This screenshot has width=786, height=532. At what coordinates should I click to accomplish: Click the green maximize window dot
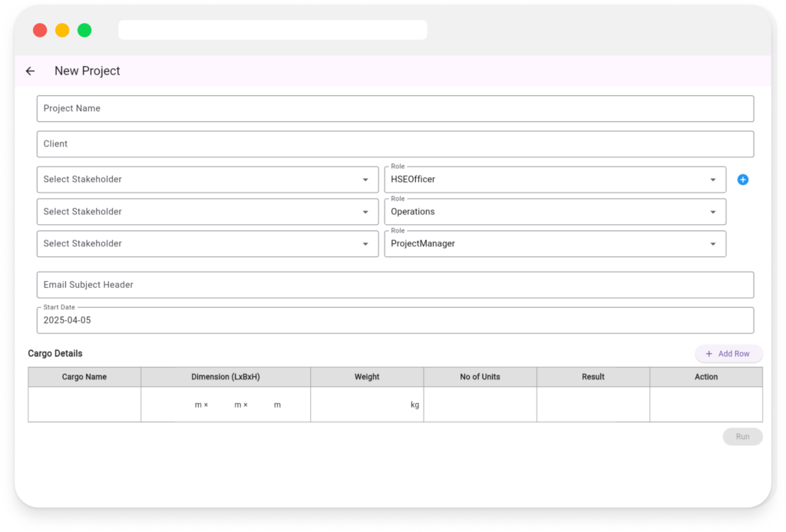click(84, 30)
